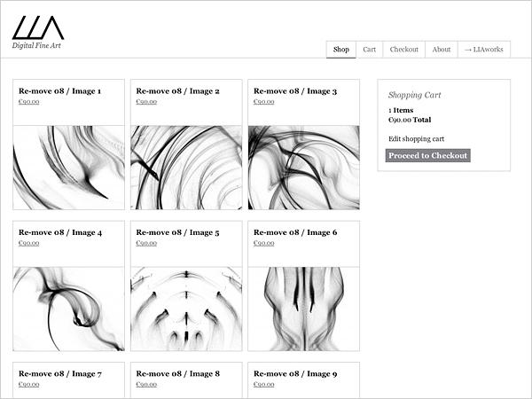Image resolution: width=532 pixels, height=399 pixels.
Task: Select the Re-move 08 / Image 8 title
Action: (177, 374)
